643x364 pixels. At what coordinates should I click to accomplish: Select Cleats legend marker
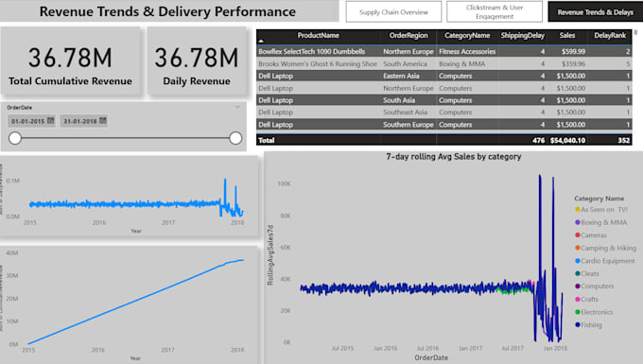click(x=578, y=273)
